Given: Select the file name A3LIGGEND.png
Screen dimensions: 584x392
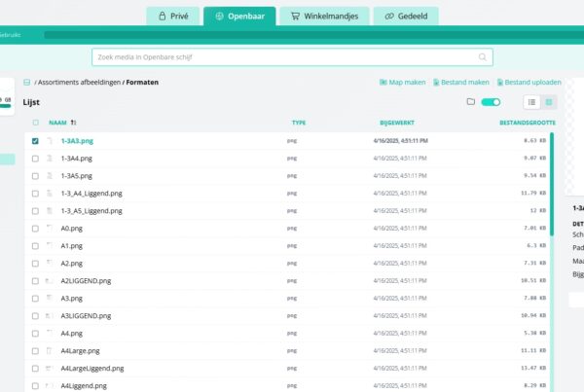Looking at the screenshot, I should tap(86, 316).
